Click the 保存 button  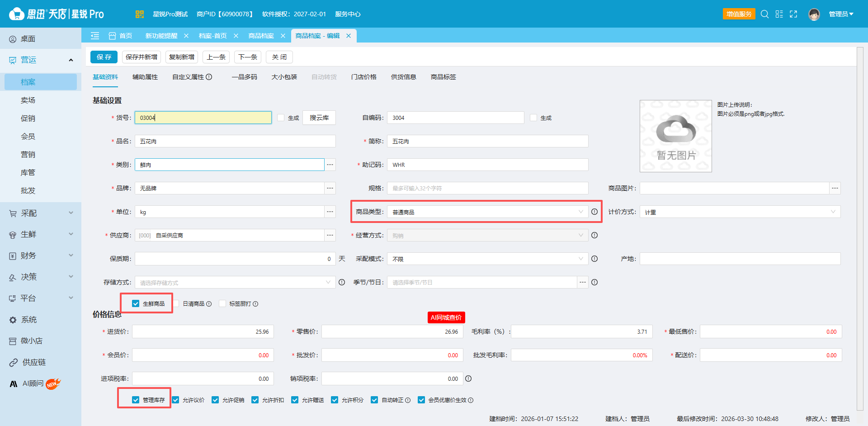(x=104, y=57)
